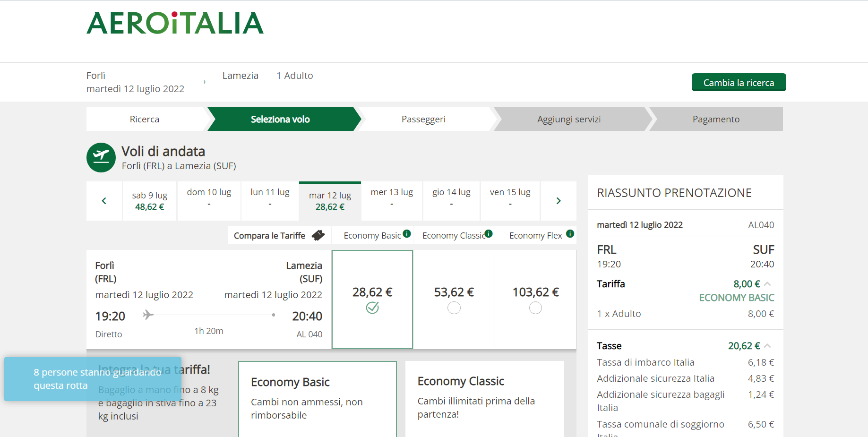
Task: Click Addizionale sicurezza bagagli Italia row
Action: (686, 401)
